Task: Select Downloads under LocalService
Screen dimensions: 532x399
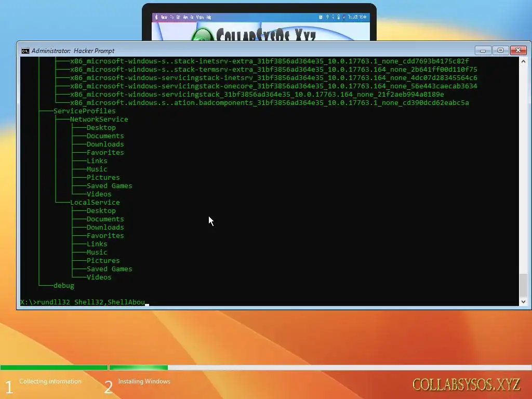Action: point(105,228)
